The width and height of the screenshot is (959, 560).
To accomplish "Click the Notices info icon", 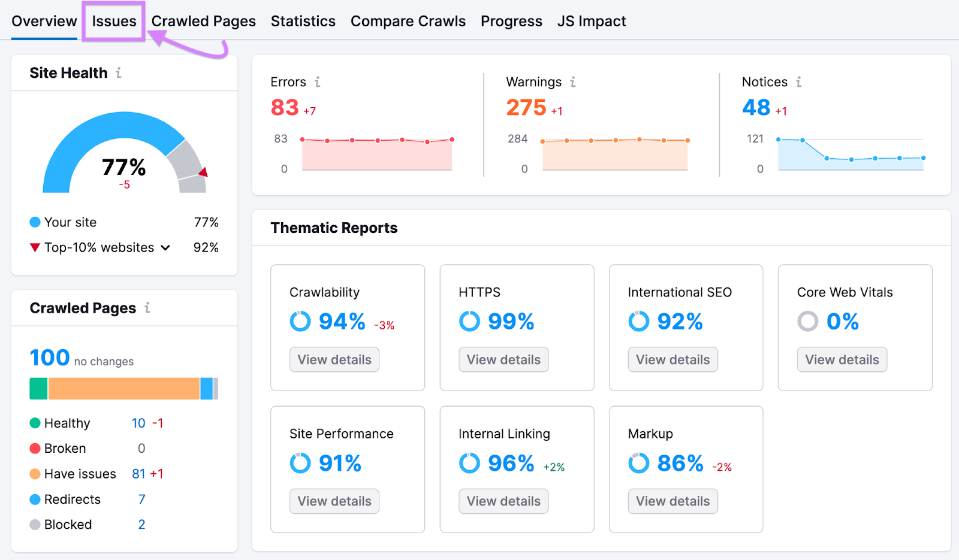I will (798, 82).
